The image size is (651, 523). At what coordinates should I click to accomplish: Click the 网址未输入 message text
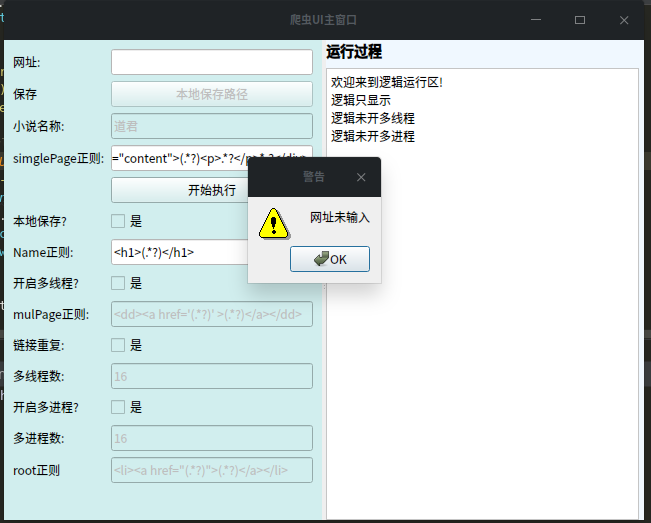tap(340, 217)
